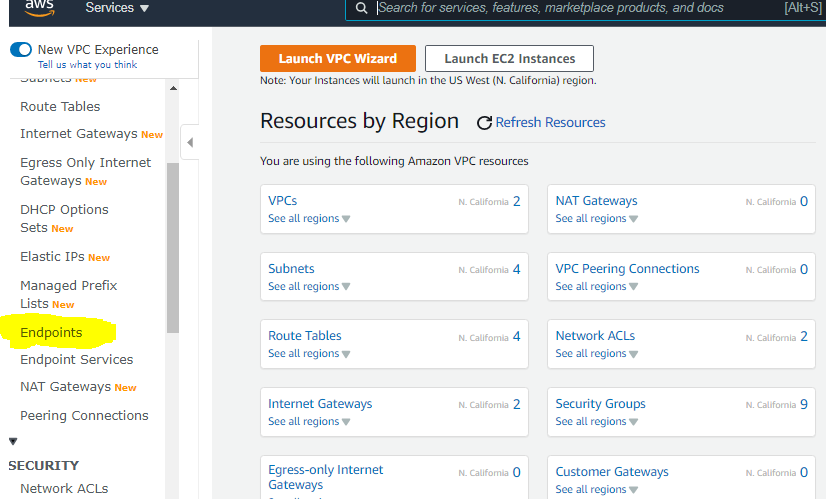Click the Launch VPC Wizard button
The height and width of the screenshot is (499, 826).
coord(338,58)
